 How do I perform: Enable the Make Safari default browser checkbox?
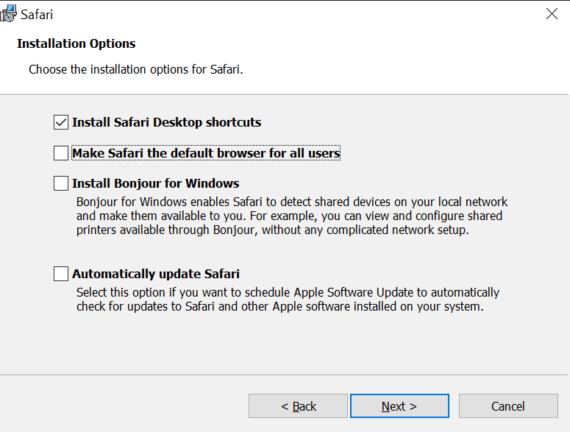pos(61,153)
